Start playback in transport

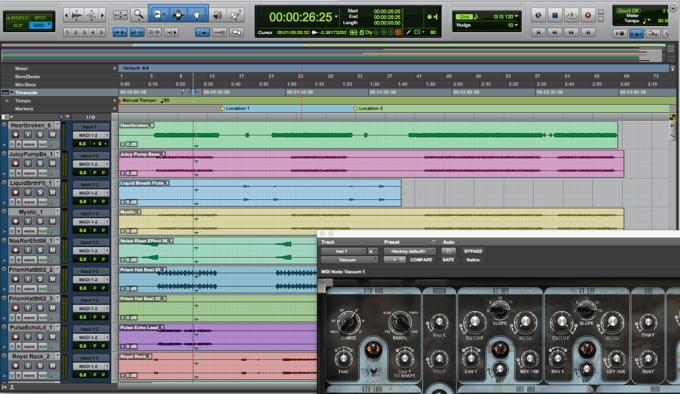[571, 15]
